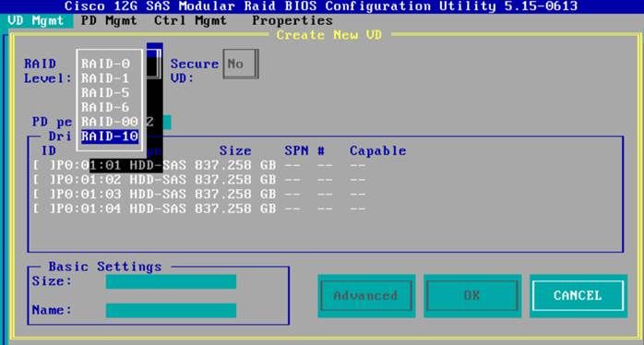Viewport: 644px width, 345px height.
Task: Click the RAID Level label
Action: tap(48, 71)
